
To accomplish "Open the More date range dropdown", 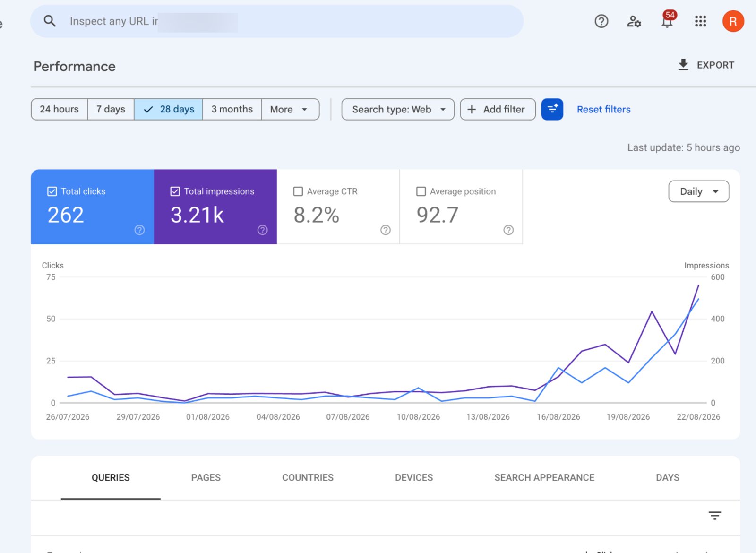I will click(x=290, y=109).
